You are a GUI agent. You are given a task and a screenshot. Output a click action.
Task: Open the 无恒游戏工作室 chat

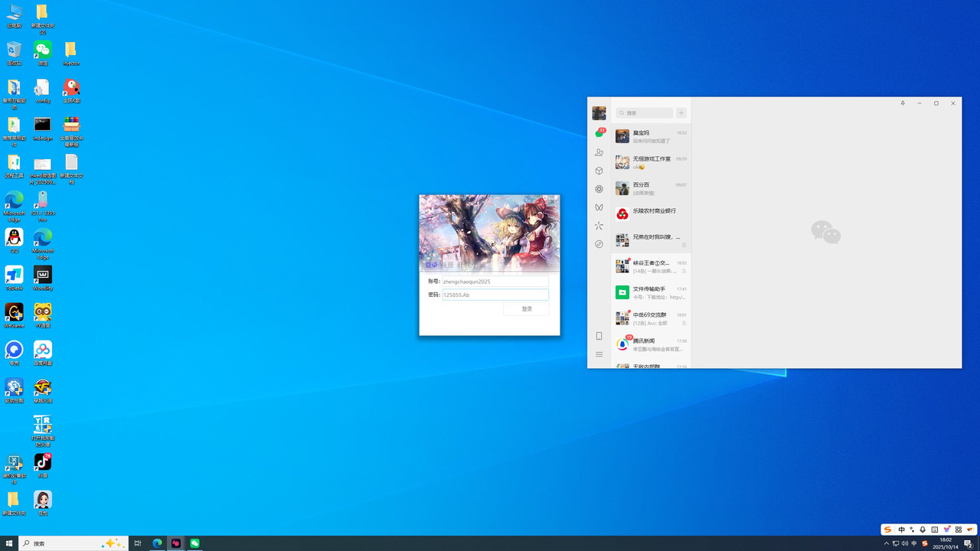pyautogui.click(x=652, y=163)
